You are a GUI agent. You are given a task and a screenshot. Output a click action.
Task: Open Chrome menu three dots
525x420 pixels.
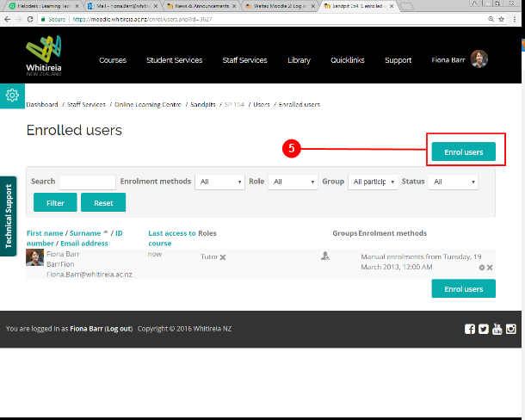[515, 20]
